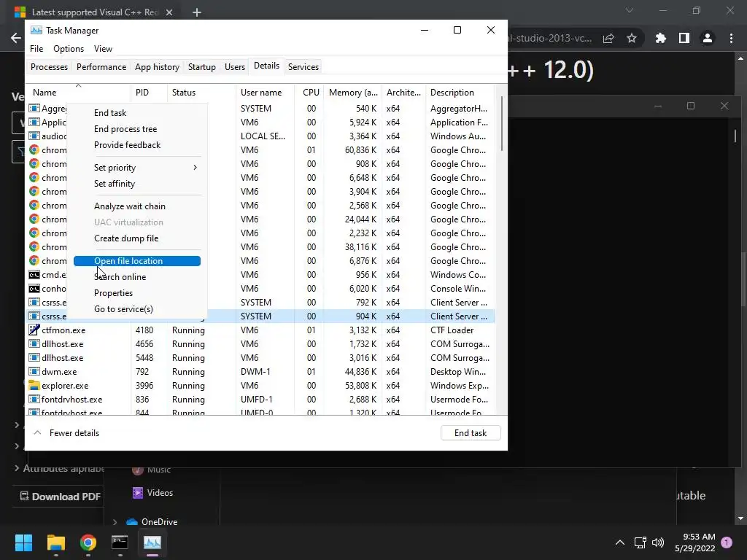Image resolution: width=747 pixels, height=560 pixels.
Task: Toggle the Chrome side panel icon
Action: click(684, 38)
